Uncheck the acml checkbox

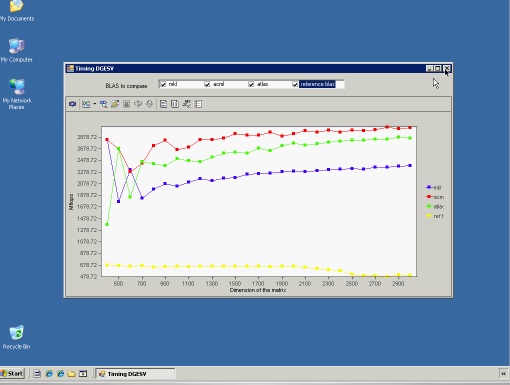click(207, 84)
